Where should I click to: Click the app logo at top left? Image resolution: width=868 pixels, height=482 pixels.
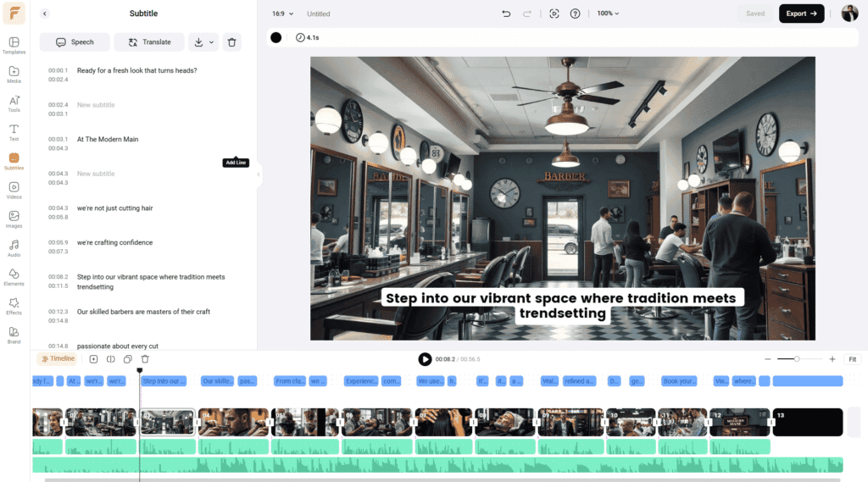(x=14, y=14)
